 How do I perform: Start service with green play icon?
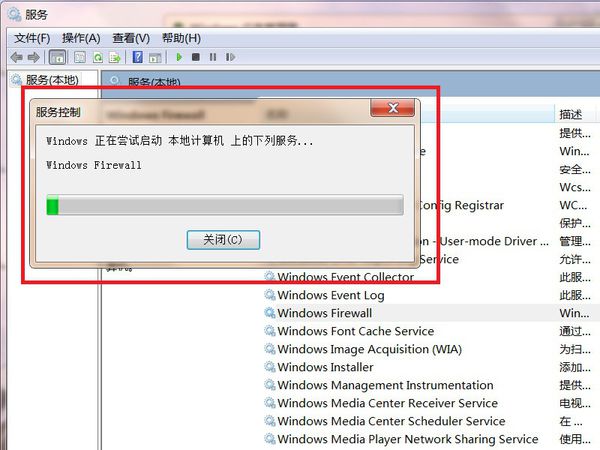[x=179, y=57]
